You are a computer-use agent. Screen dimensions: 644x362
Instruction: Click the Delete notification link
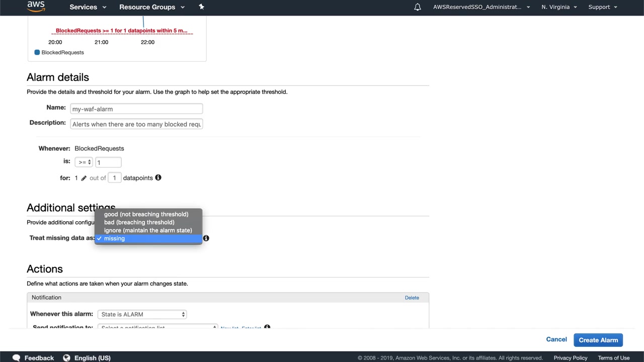tap(412, 298)
